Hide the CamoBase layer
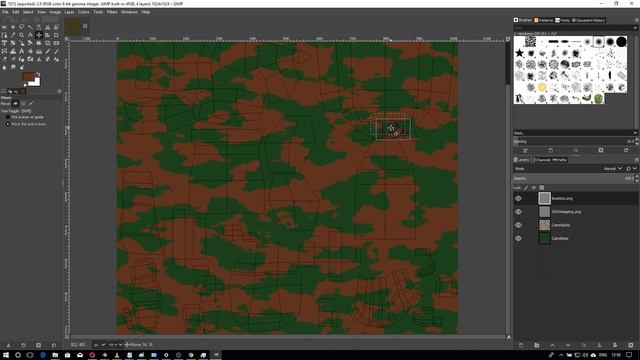The width and height of the screenshot is (640, 360). (518, 238)
